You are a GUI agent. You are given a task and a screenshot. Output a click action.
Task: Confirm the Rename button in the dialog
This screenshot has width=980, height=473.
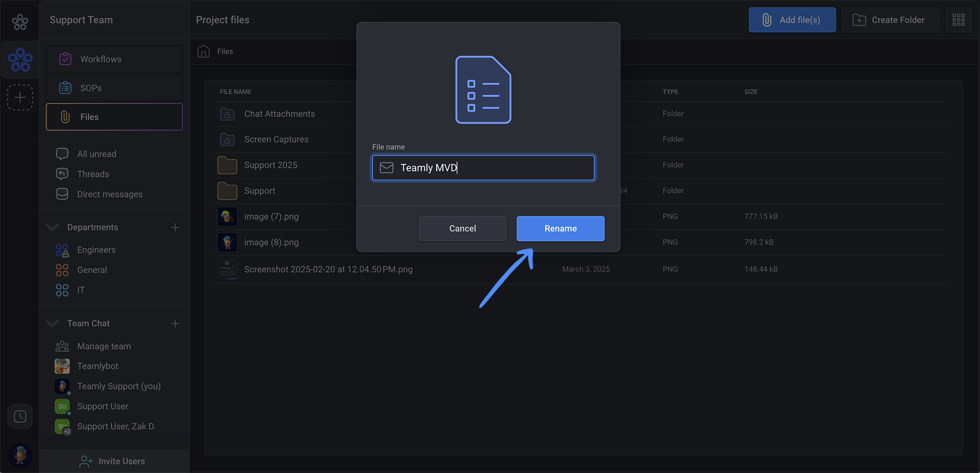[x=560, y=228]
